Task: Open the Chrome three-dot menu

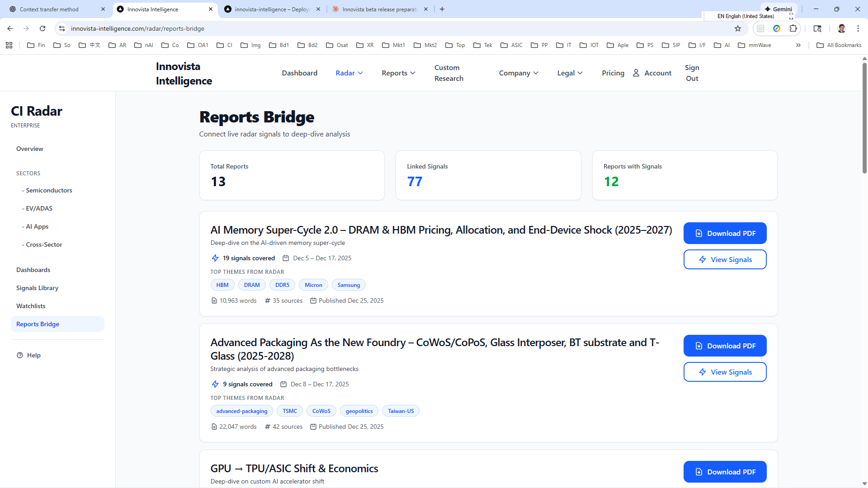Action: 858,28
